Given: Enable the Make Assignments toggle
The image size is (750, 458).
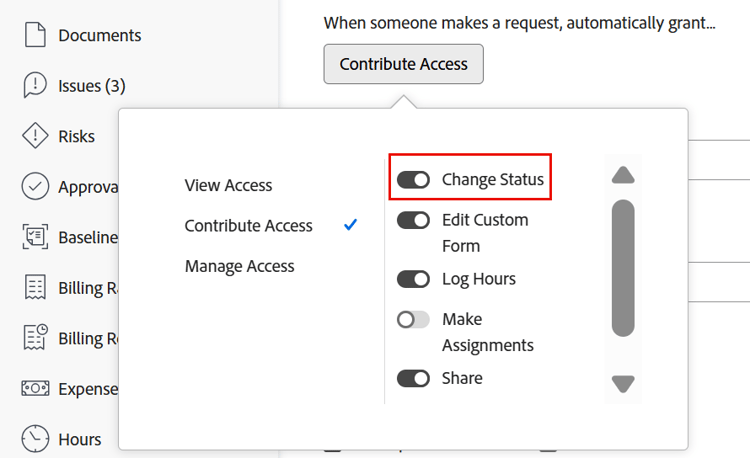Looking at the screenshot, I should coord(413,320).
